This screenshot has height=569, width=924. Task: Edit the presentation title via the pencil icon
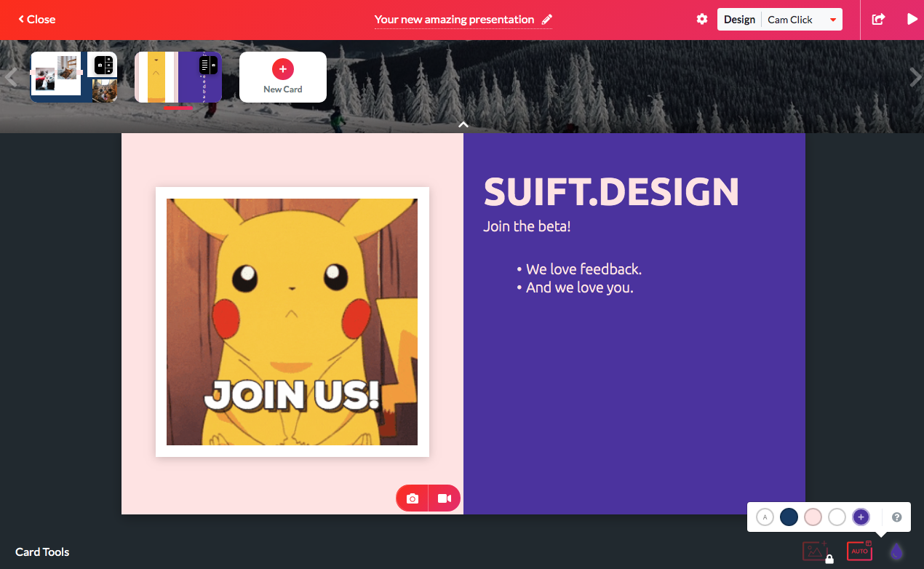tap(548, 20)
